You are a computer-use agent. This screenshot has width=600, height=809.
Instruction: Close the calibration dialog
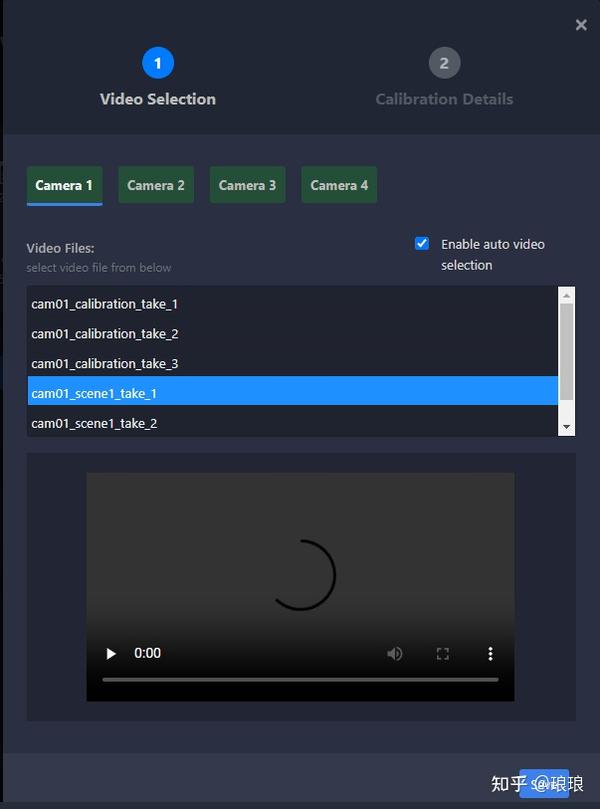pos(581,25)
